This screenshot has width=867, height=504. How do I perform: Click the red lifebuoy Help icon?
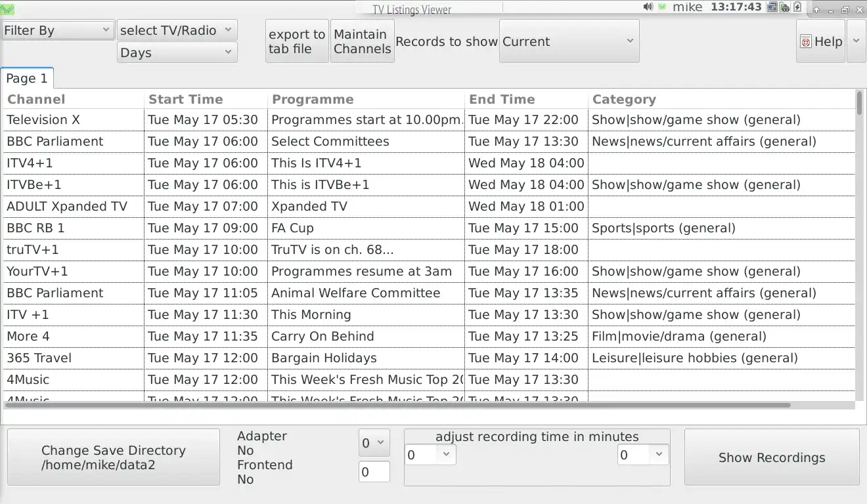click(x=806, y=41)
